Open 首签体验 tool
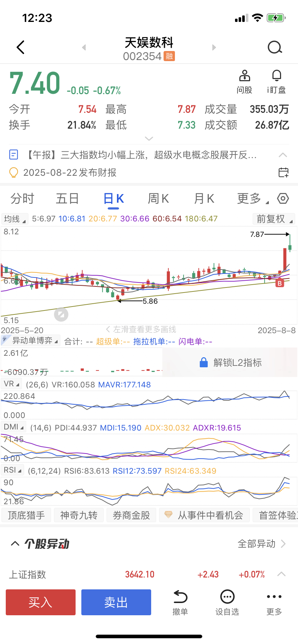This screenshot has height=644, width=298. pos(275,515)
